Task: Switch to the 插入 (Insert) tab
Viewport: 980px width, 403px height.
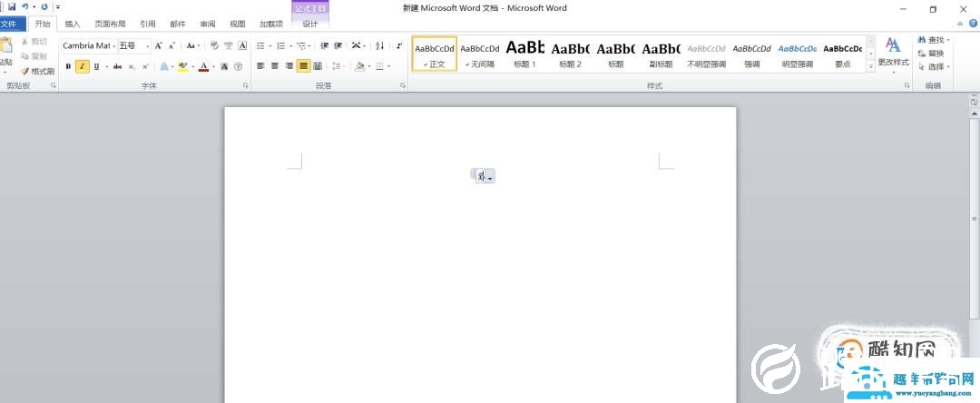Action: 73,25
